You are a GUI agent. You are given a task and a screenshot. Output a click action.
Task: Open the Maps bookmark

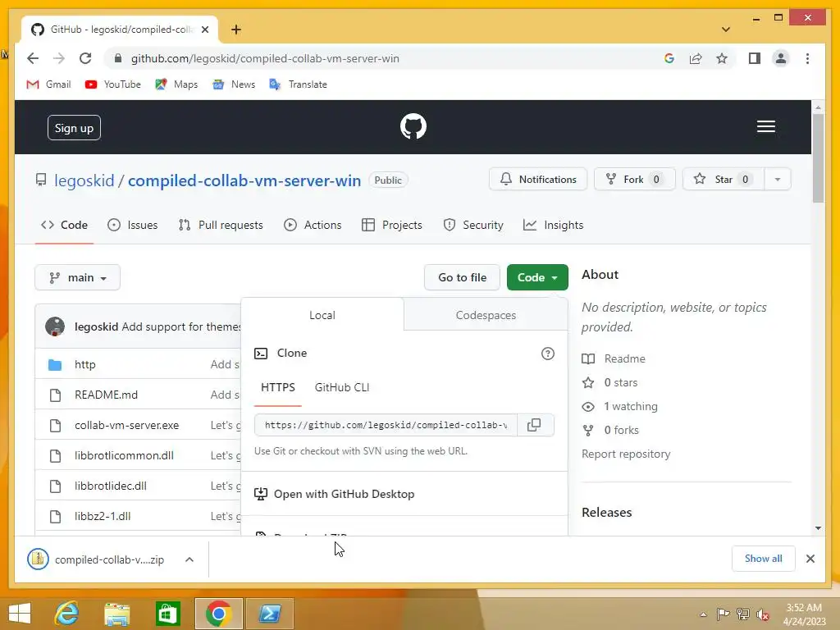176,84
